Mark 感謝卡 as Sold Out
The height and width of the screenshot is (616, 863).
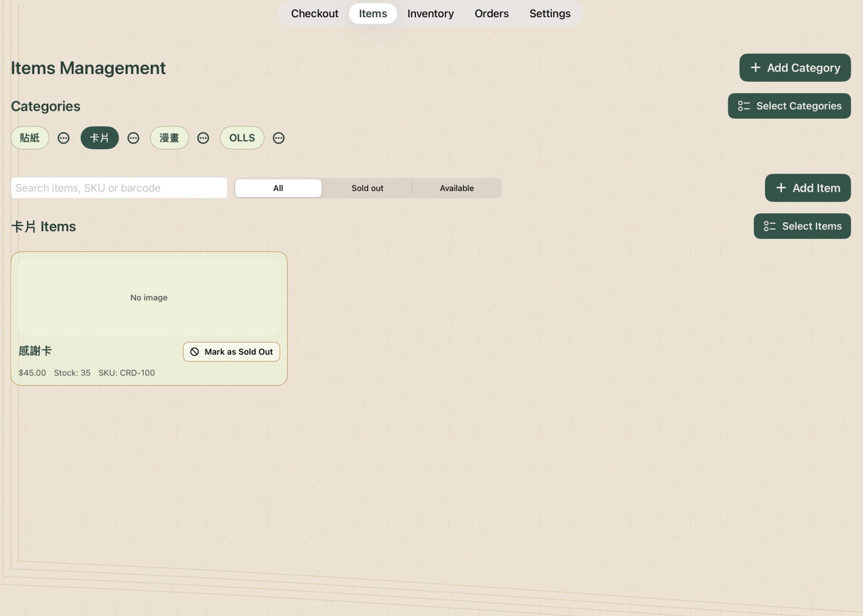[x=232, y=351]
